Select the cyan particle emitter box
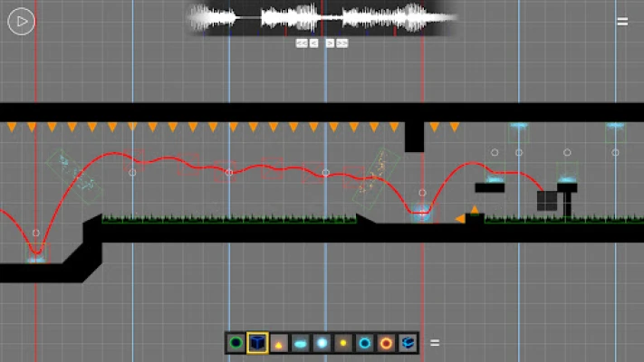The height and width of the screenshot is (362, 644). coord(74,176)
